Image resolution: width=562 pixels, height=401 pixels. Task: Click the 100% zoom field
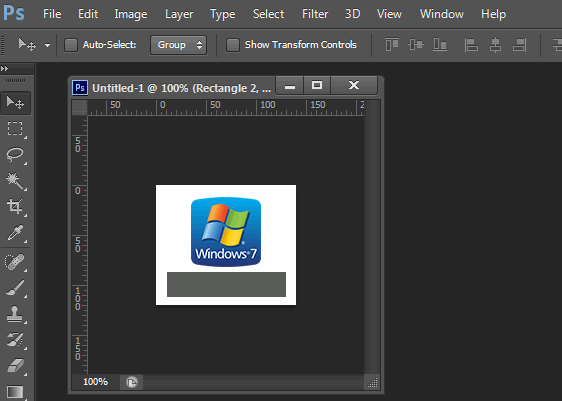click(x=95, y=382)
